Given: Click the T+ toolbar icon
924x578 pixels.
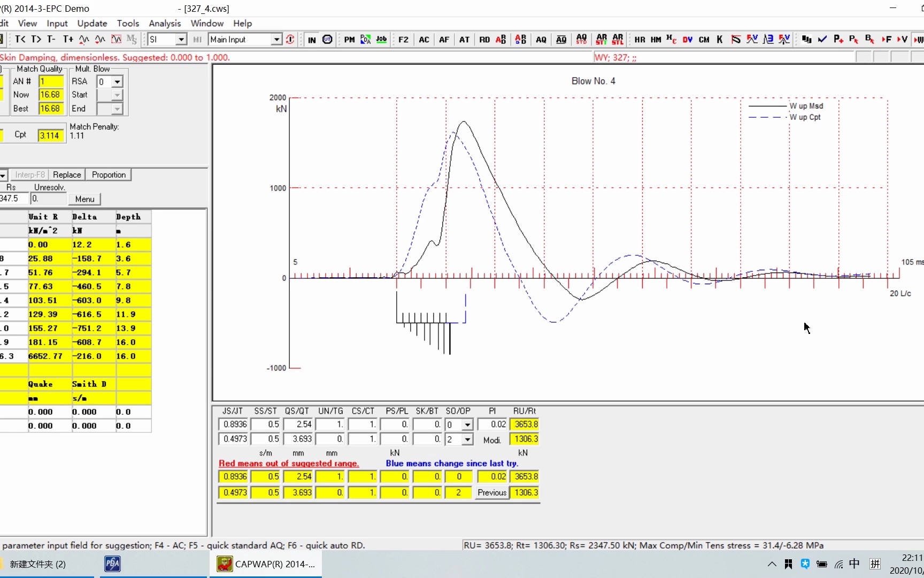Looking at the screenshot, I should coord(68,39).
